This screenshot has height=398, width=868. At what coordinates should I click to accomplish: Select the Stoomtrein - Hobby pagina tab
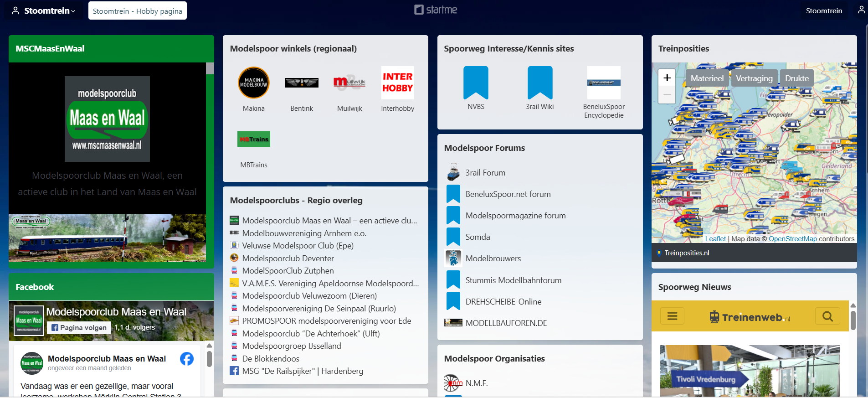pos(138,11)
